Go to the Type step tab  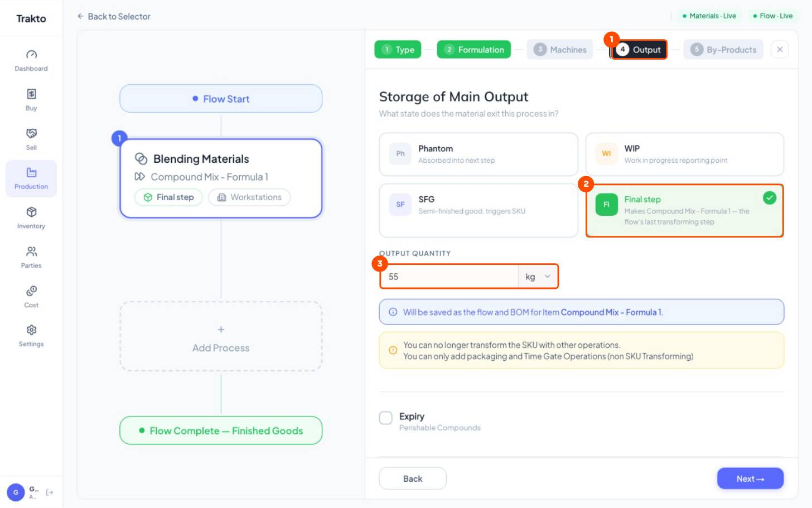coord(398,50)
